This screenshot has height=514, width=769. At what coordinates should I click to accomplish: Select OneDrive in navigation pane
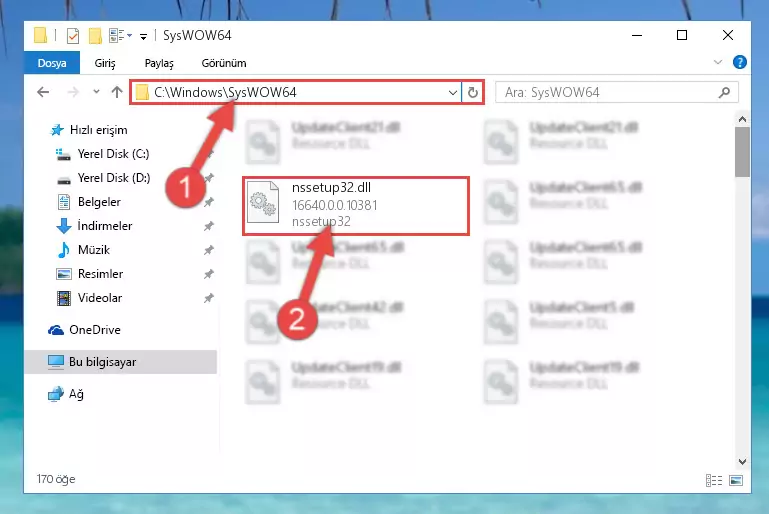(x=95, y=330)
